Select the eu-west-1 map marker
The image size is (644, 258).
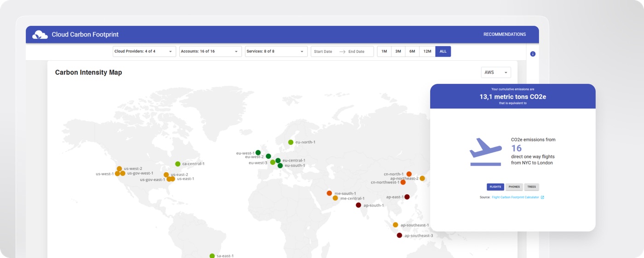tap(258, 152)
